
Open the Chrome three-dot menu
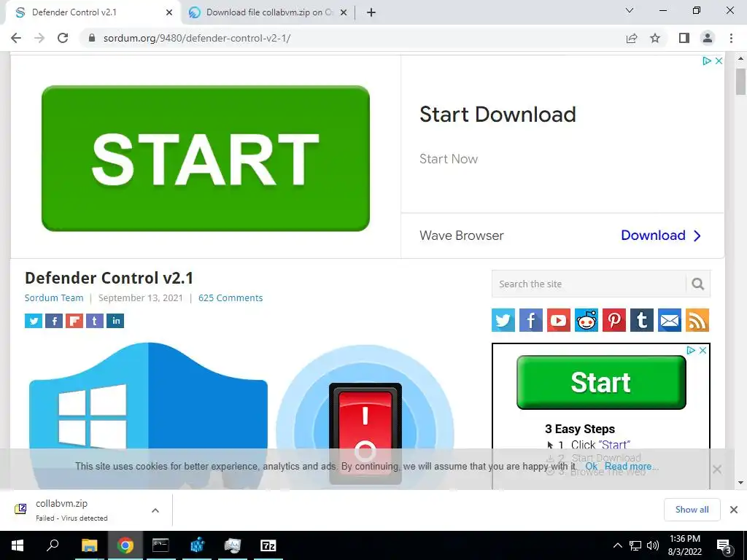click(x=731, y=38)
